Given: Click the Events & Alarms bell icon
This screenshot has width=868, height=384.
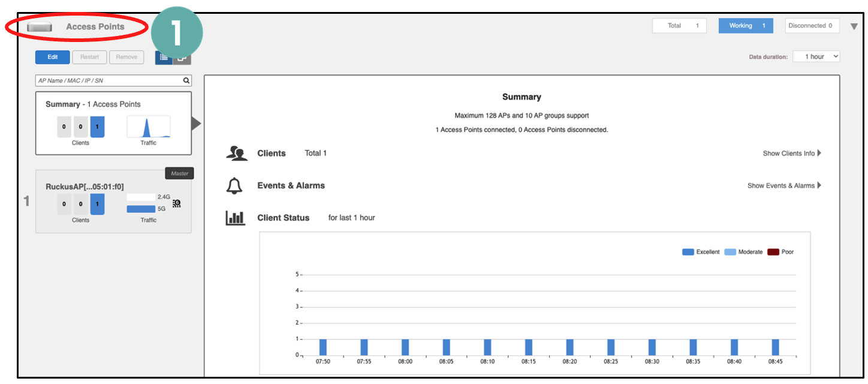Looking at the screenshot, I should (234, 186).
